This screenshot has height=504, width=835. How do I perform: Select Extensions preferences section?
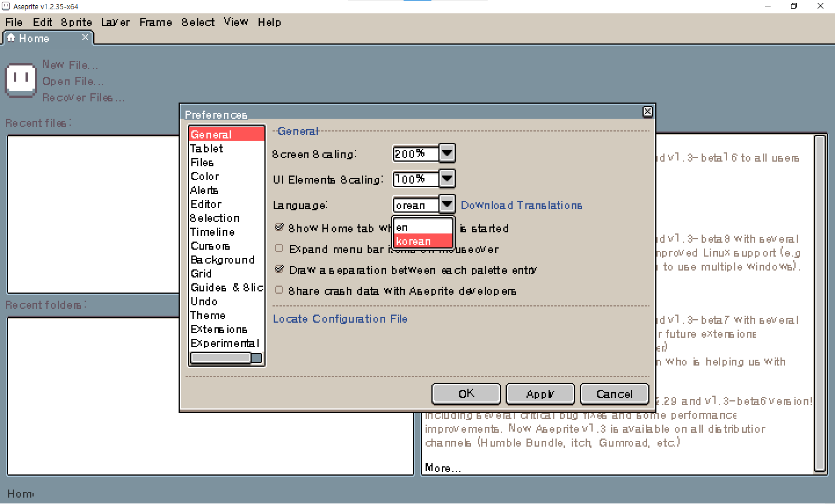coord(227,329)
